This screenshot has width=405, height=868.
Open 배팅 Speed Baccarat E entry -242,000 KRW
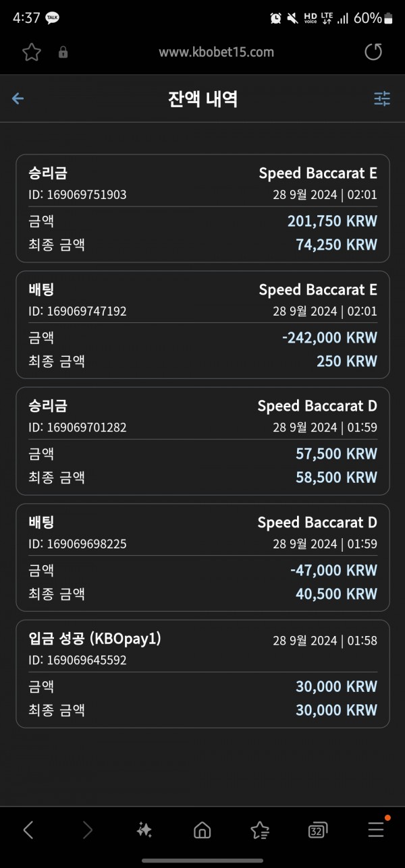tap(202, 324)
